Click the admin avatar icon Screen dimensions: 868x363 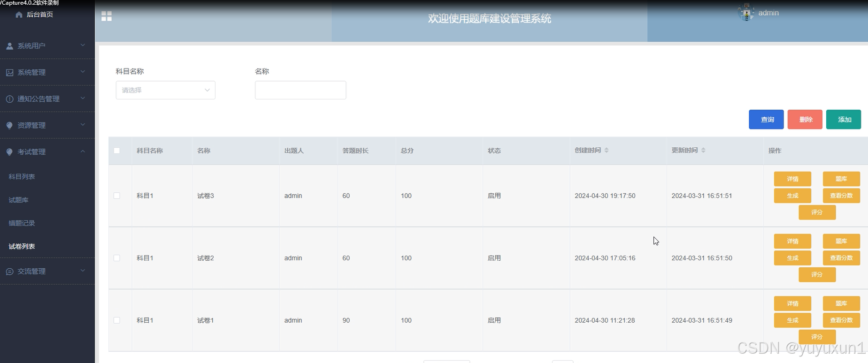click(746, 13)
